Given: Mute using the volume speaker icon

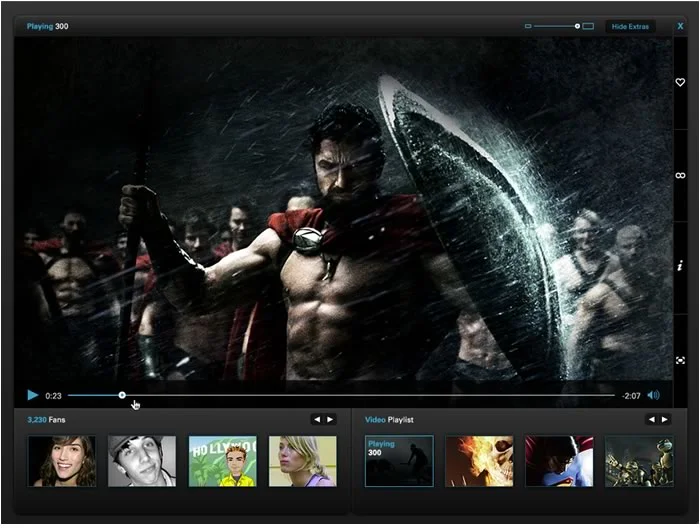Looking at the screenshot, I should click(654, 395).
